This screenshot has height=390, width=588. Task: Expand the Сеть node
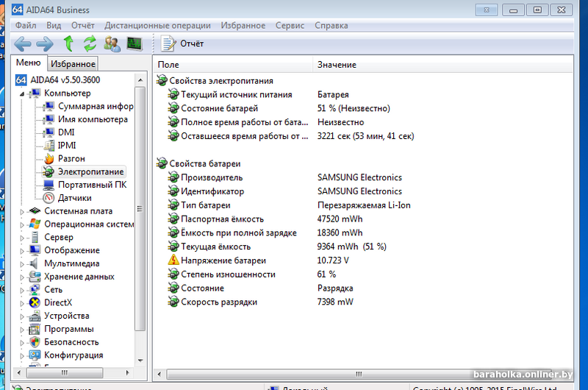(22, 290)
